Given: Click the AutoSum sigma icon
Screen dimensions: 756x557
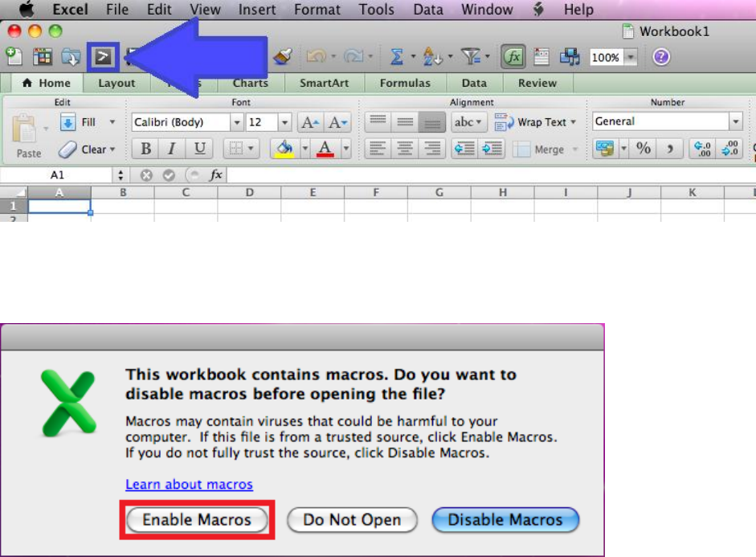Looking at the screenshot, I should 396,57.
